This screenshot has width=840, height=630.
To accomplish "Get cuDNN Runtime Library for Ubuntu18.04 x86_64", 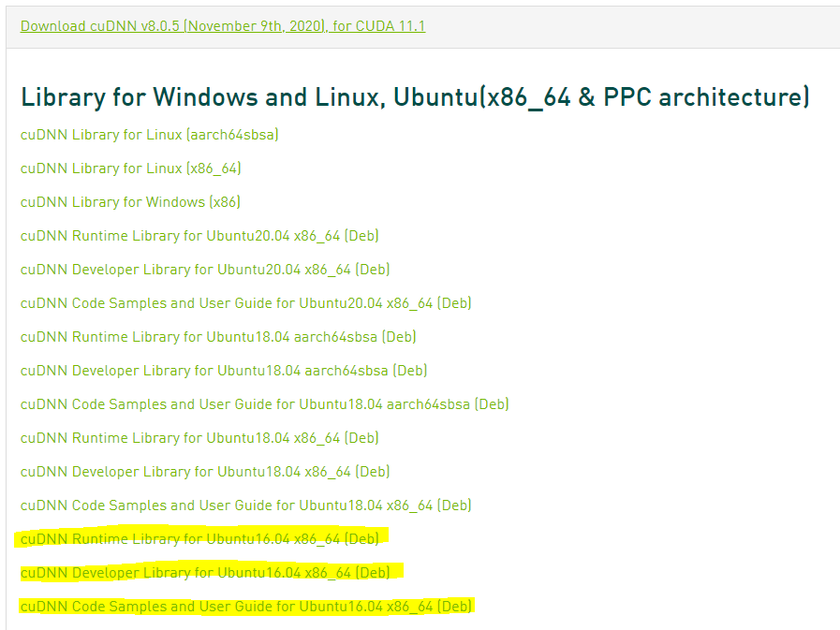I will click(199, 438).
